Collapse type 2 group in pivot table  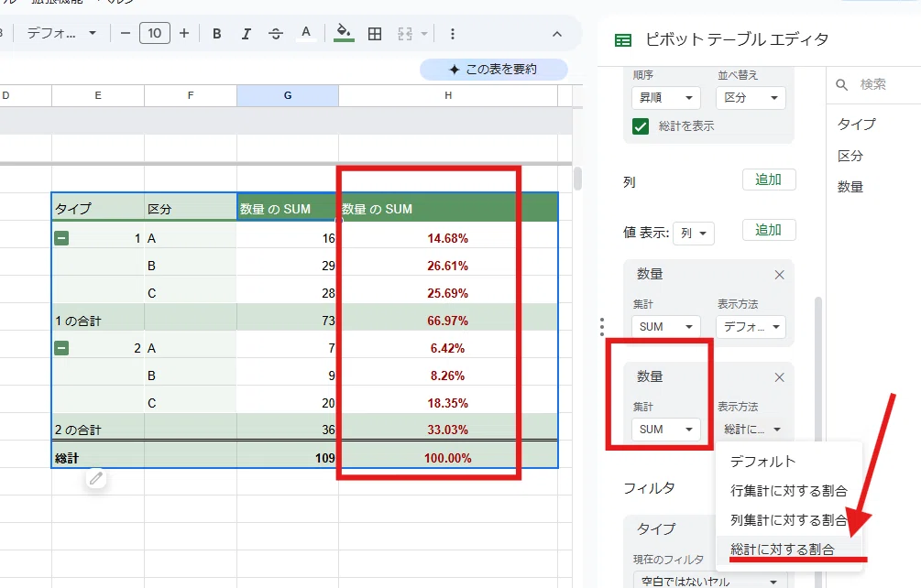click(x=61, y=348)
